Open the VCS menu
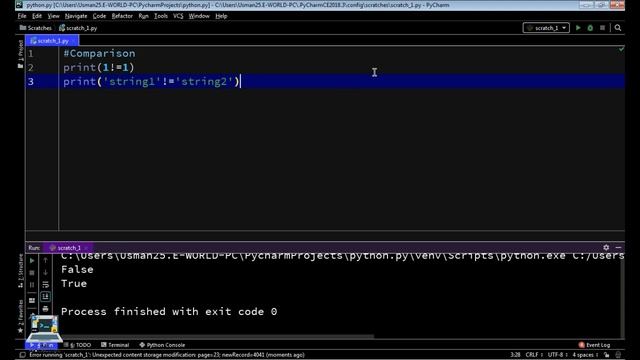 178,16
